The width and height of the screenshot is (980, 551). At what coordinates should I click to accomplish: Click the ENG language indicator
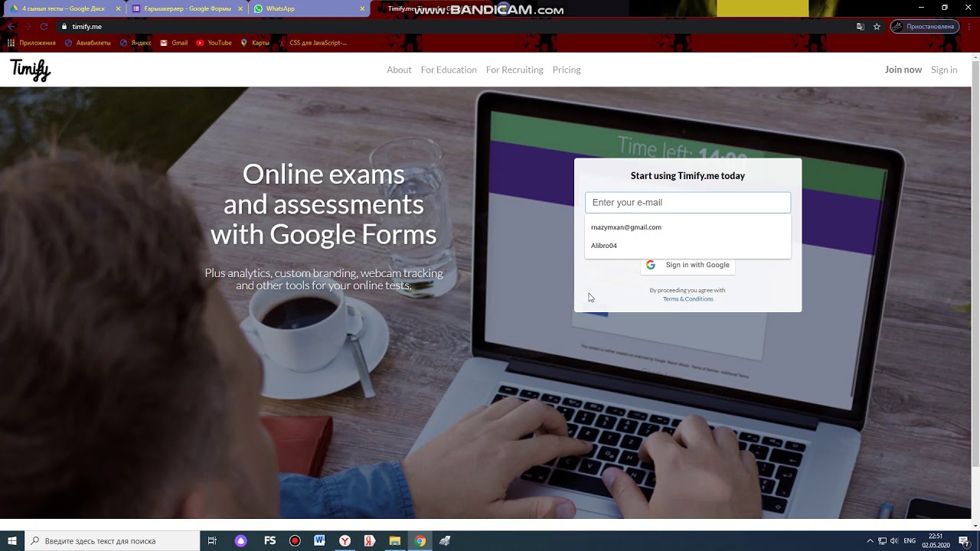click(910, 541)
